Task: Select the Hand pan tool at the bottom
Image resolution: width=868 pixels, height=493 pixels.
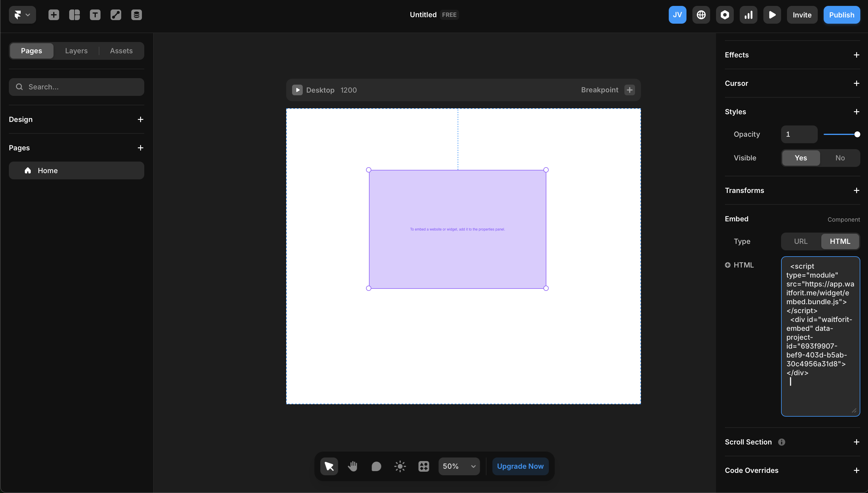Action: [352, 466]
